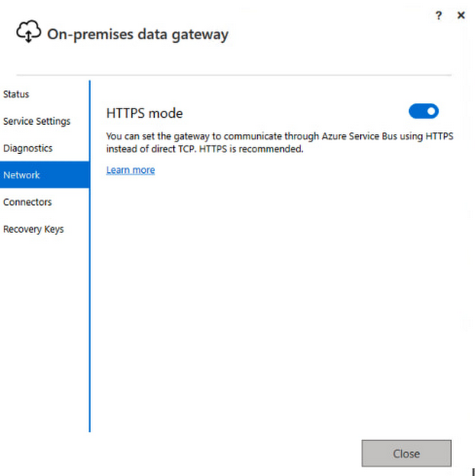Screen dimensions: 475x476
Task: Click the HTTPS mode heading label
Action: (144, 113)
